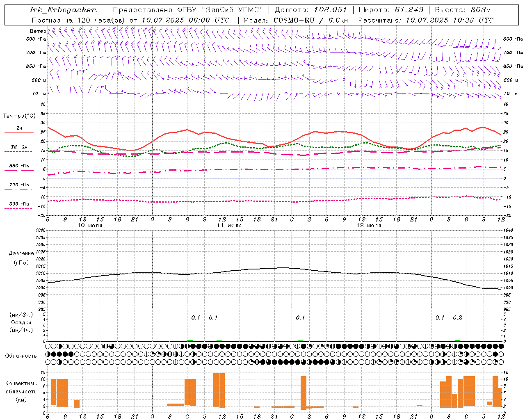This screenshot has width=525, height=420.
Task: Click the '(гПа)' pressure unit label
Action: [21, 262]
